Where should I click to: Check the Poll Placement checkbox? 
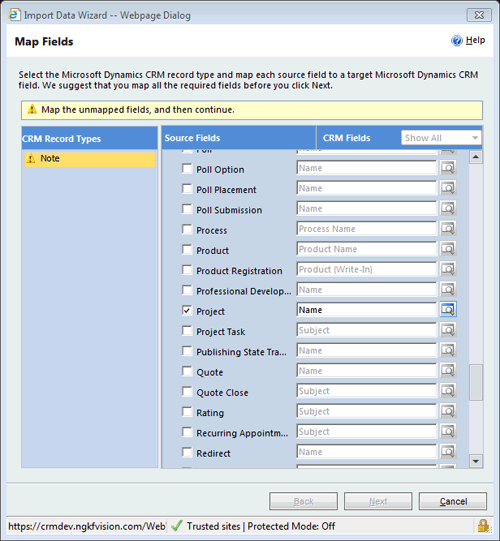coord(187,189)
